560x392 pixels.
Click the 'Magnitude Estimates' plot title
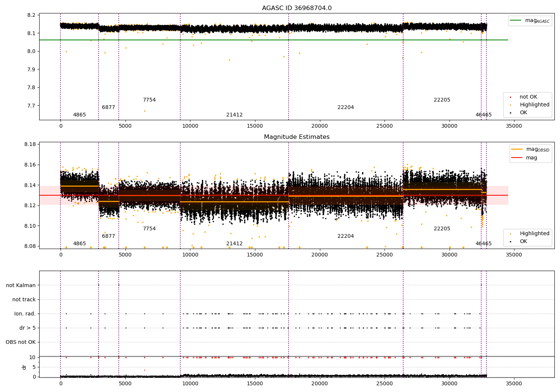coord(297,137)
